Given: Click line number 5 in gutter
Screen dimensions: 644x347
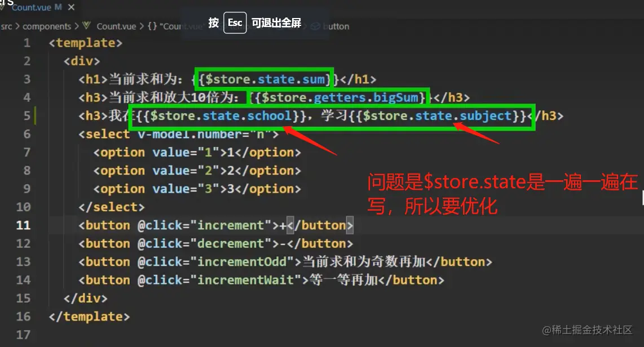Looking at the screenshot, I should [27, 115].
